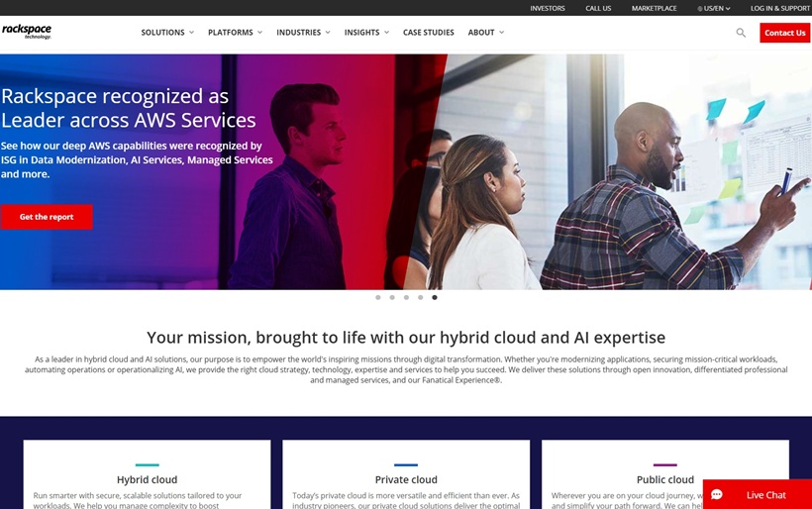Open the About nav item
This screenshot has height=509, width=812.
coord(481,32)
